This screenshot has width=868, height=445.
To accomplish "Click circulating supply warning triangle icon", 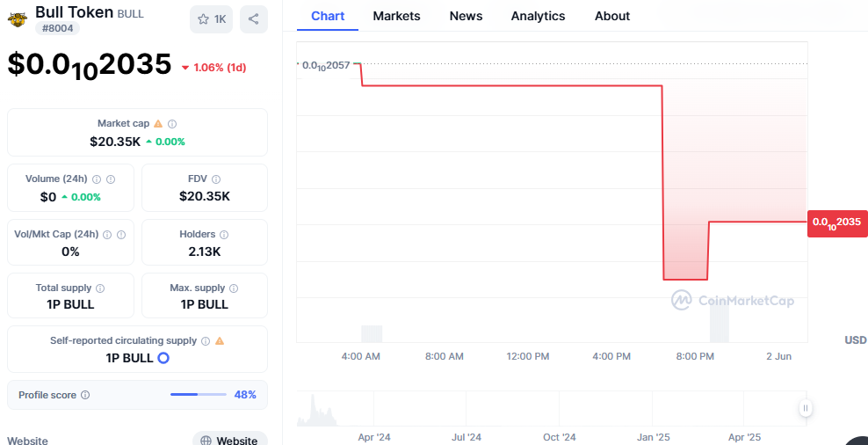I will 220,341.
